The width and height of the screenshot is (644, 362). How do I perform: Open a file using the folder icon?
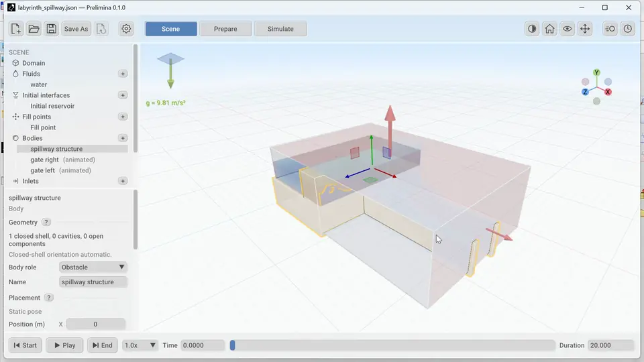[x=34, y=29]
